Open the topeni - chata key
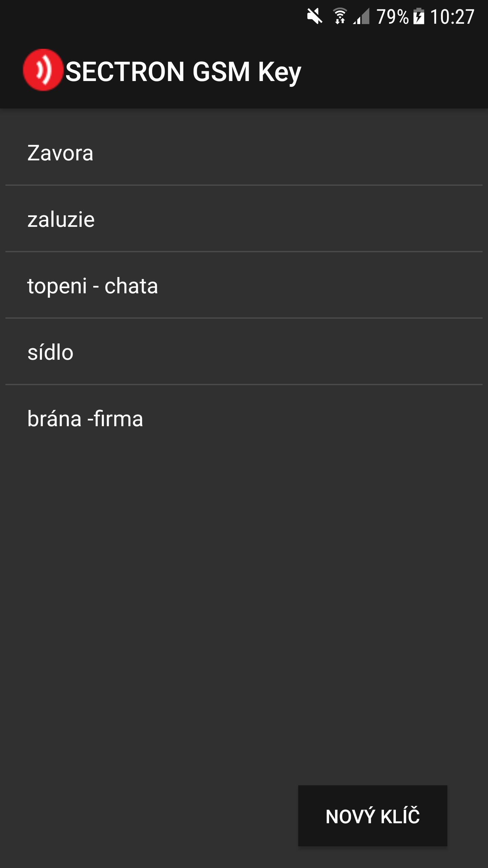 [x=244, y=285]
